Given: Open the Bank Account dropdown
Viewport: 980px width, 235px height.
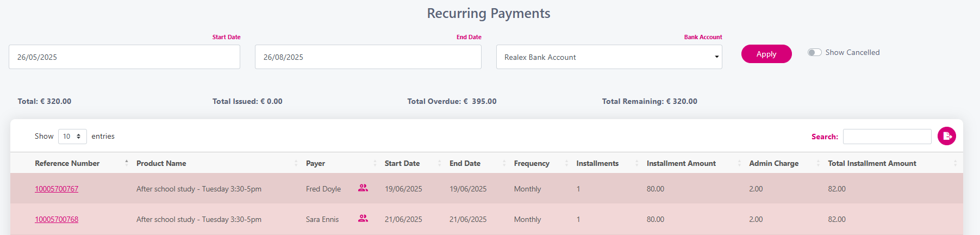Looking at the screenshot, I should (x=609, y=57).
